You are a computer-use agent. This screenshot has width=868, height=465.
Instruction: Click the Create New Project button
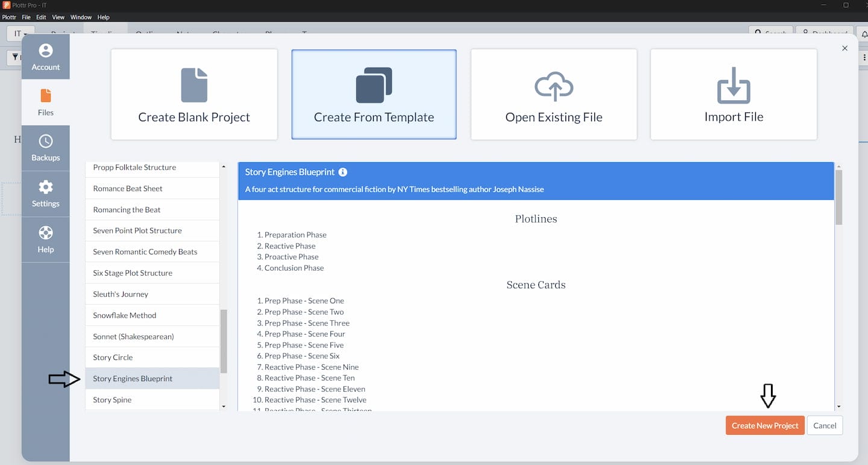[764, 425]
